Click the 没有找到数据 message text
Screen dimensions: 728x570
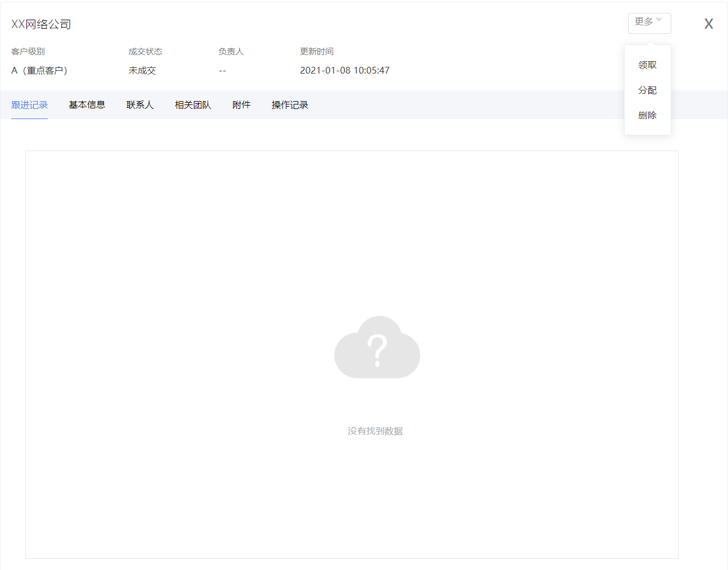pos(375,431)
